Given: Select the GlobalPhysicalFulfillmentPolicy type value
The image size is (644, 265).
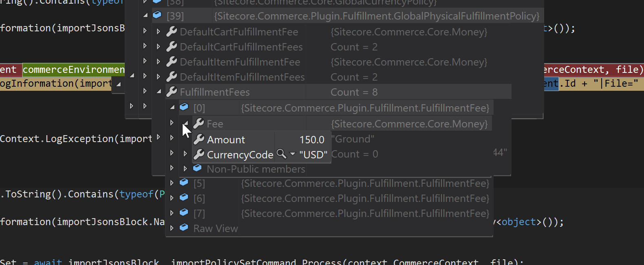Looking at the screenshot, I should click(x=377, y=16).
